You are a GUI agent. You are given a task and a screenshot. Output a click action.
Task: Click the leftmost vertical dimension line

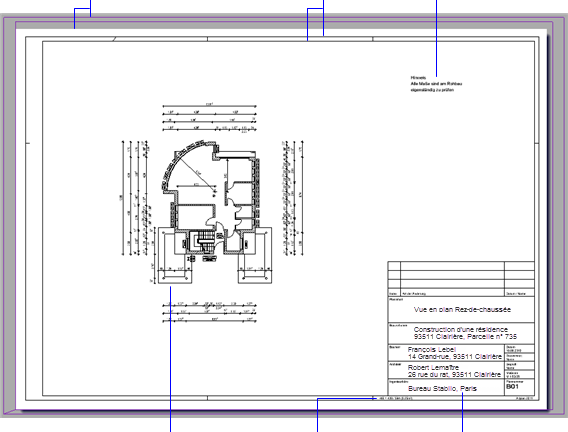click(x=123, y=198)
